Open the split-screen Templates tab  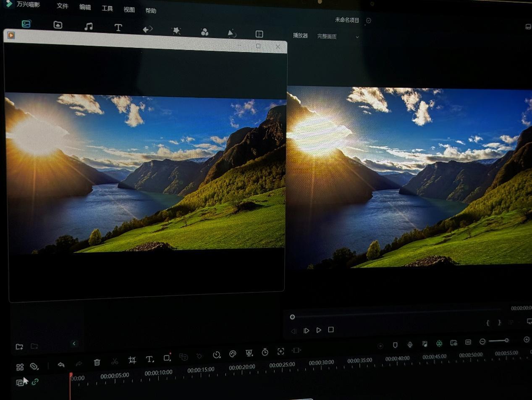pyautogui.click(x=259, y=34)
